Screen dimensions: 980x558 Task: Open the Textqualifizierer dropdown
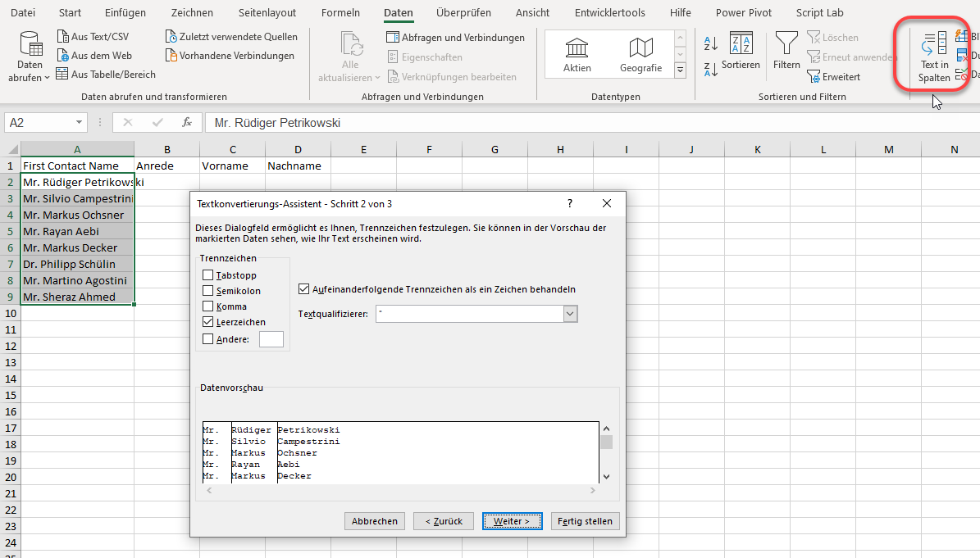click(x=570, y=314)
